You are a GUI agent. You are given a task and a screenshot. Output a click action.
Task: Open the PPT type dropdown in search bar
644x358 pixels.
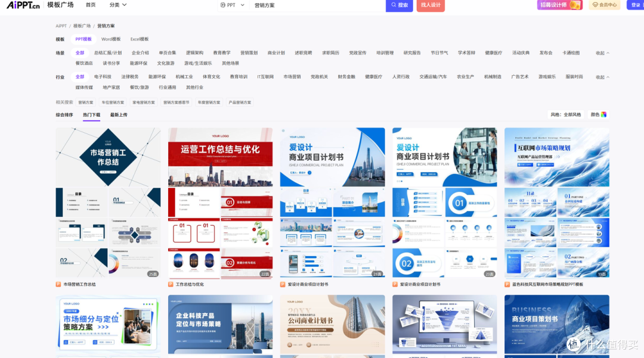pyautogui.click(x=233, y=5)
